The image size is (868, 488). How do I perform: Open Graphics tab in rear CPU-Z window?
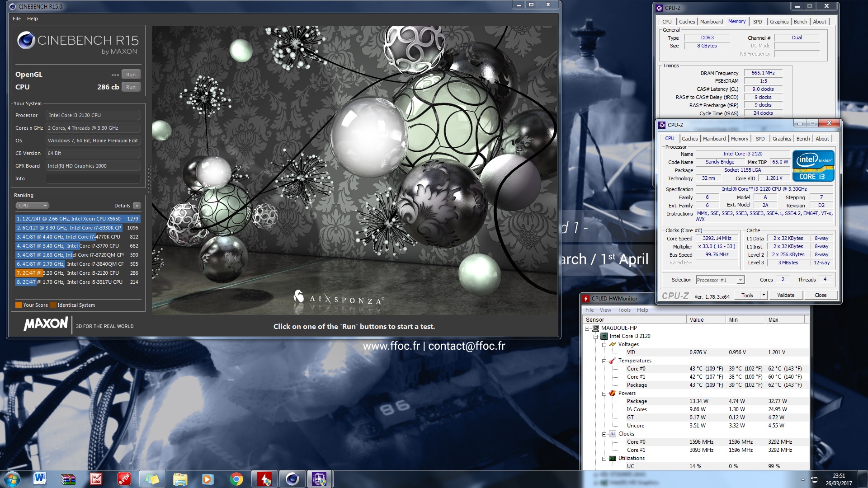[x=779, y=22]
